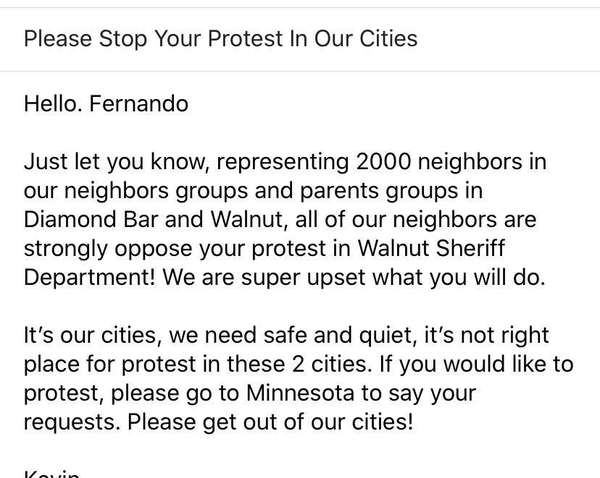Click the phrase "get out of our cities!"
The image size is (600, 478).
(x=308, y=423)
